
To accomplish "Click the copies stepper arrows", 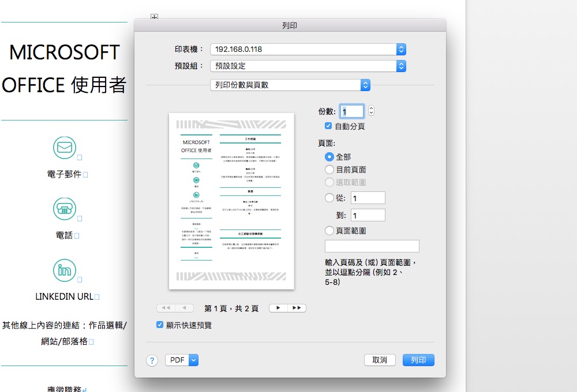I will click(x=371, y=111).
